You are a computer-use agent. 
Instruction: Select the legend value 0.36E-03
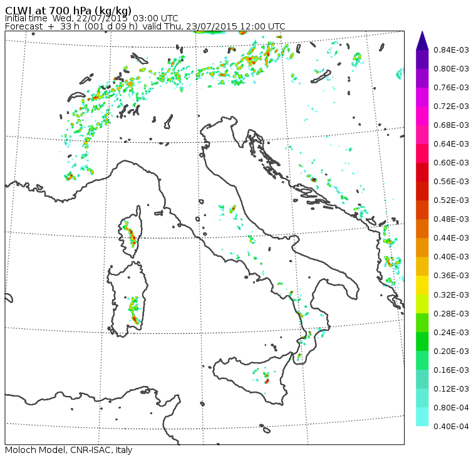point(451,276)
